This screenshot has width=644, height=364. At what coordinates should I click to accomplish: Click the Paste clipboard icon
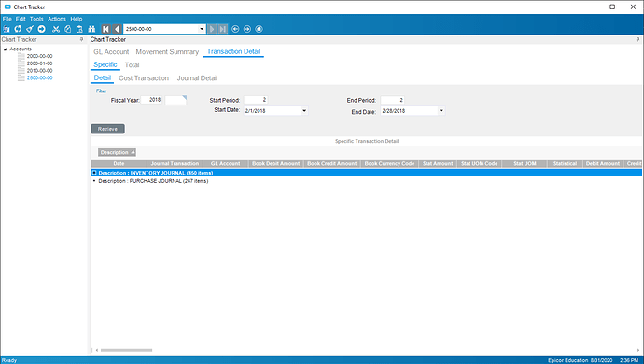79,29
